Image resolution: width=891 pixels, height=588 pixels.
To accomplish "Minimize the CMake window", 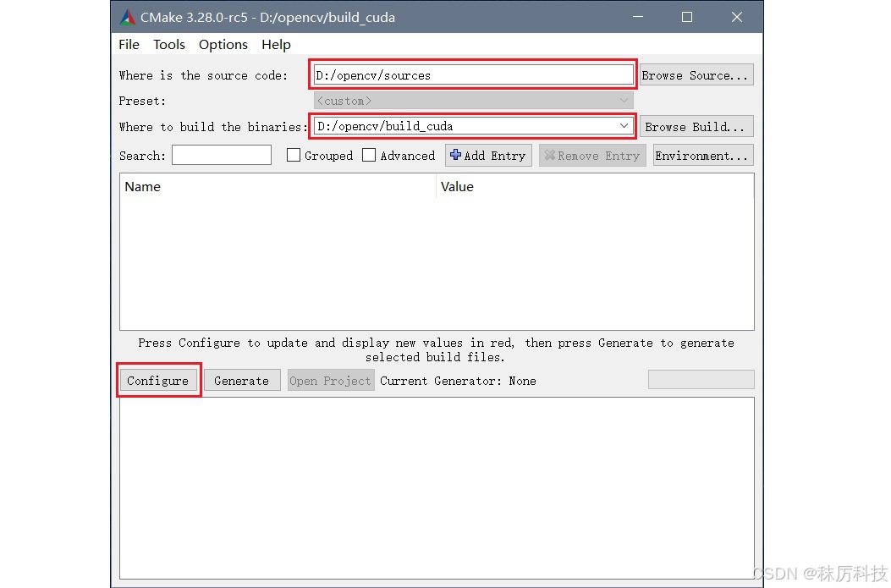I will [638, 17].
